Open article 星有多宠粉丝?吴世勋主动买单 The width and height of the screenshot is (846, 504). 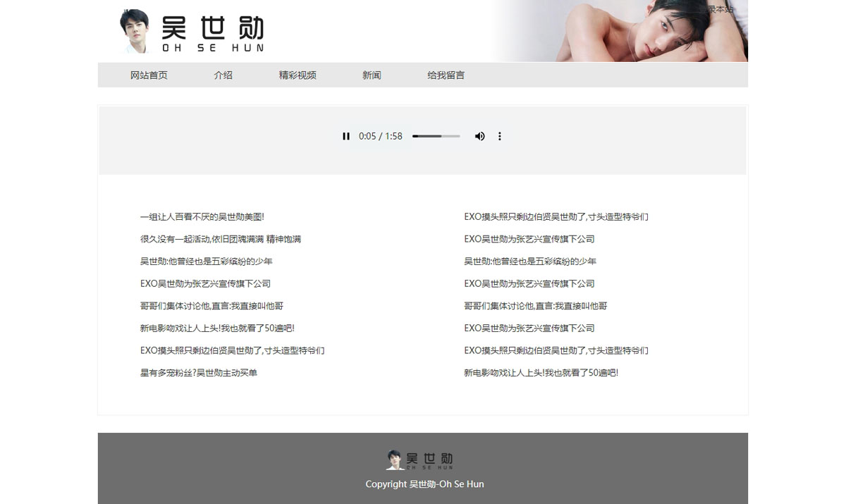tap(199, 372)
